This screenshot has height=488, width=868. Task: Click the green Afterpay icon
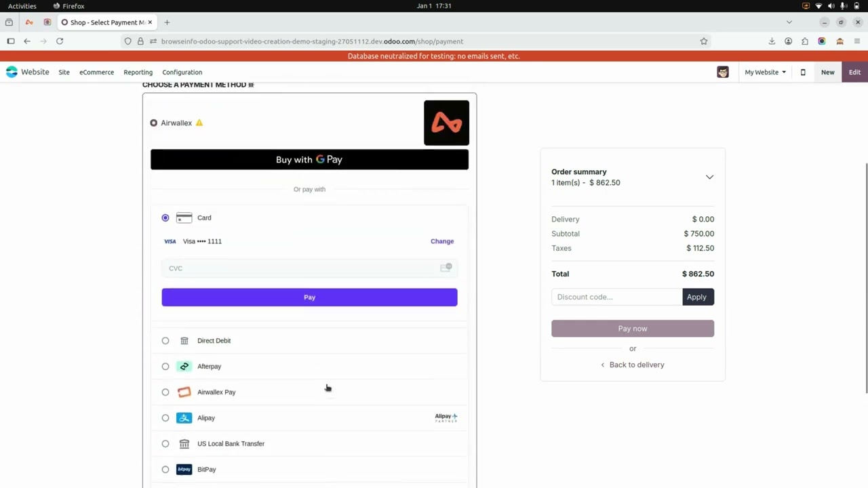(x=184, y=367)
